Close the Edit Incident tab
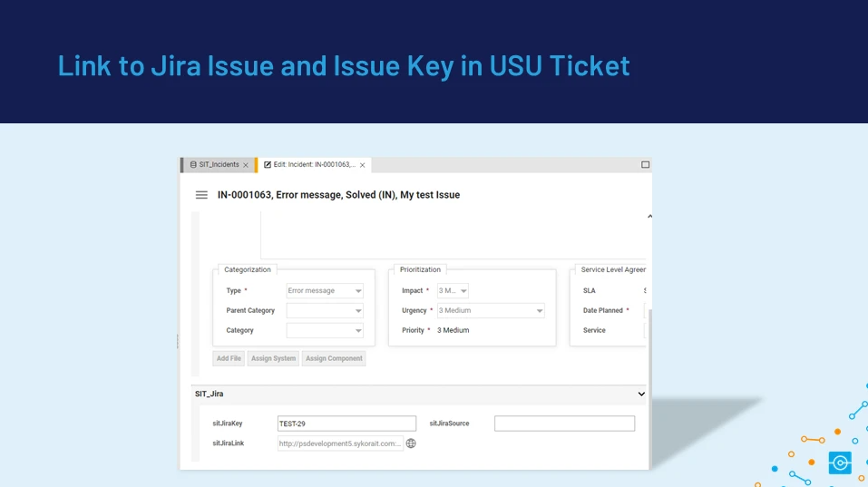The height and width of the screenshot is (487, 868). pos(363,165)
